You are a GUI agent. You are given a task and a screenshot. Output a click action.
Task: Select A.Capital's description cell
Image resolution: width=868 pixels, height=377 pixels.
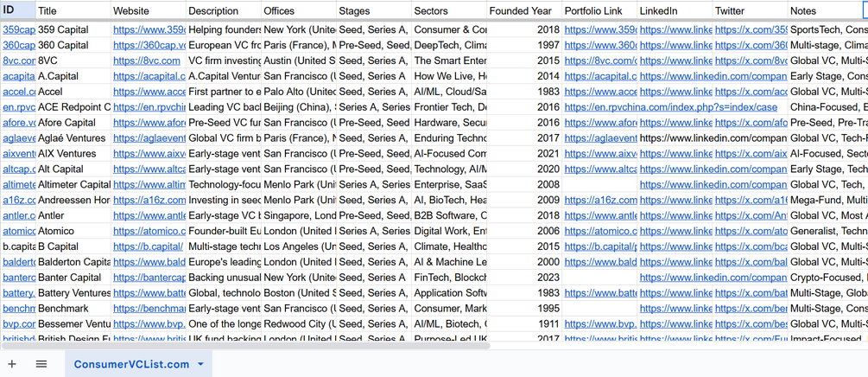[x=224, y=76]
